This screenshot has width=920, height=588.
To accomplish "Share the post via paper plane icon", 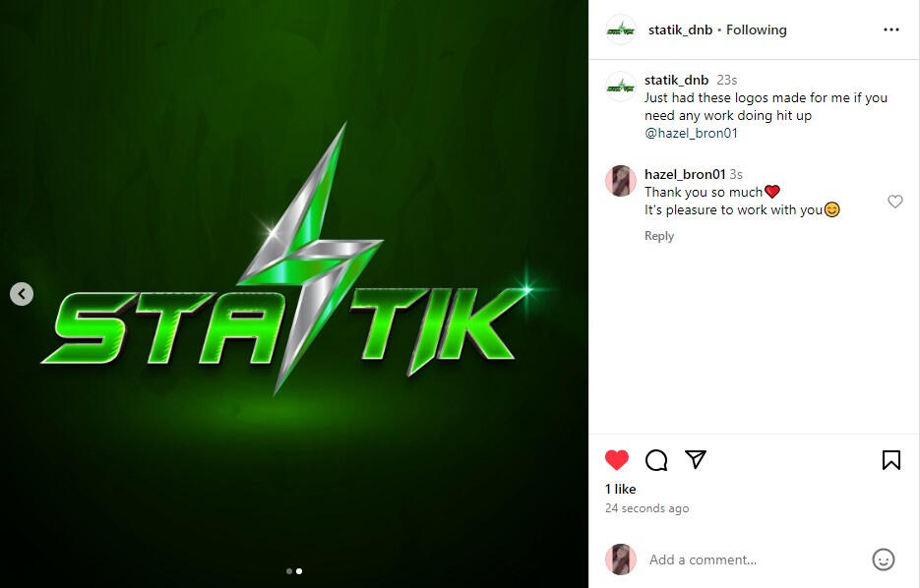I will 696,459.
